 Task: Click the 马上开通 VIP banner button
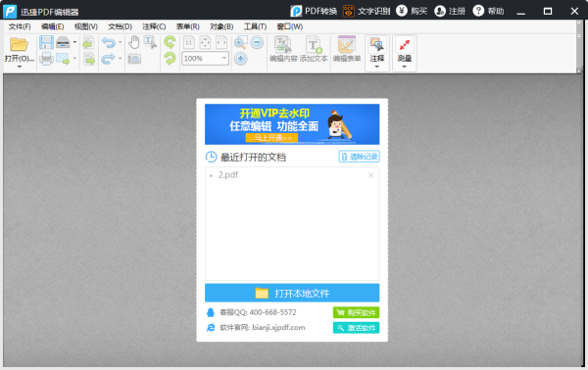pyautogui.click(x=271, y=138)
